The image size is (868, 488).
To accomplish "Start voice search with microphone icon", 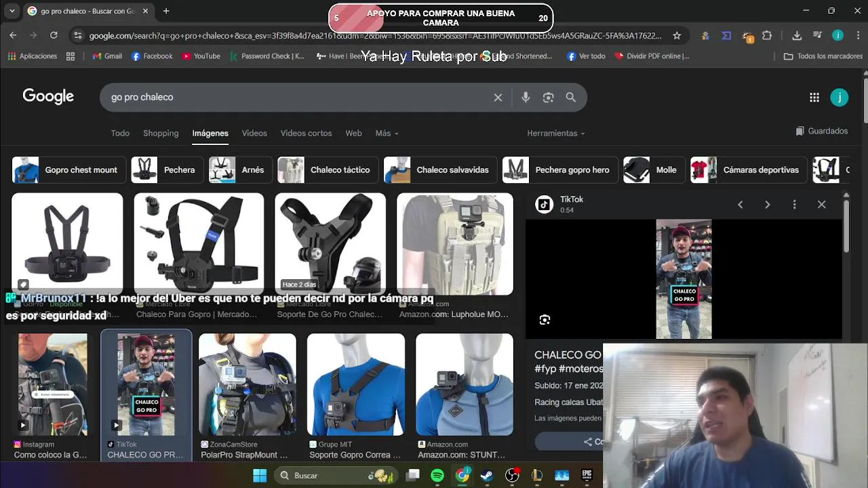I will click(x=526, y=98).
